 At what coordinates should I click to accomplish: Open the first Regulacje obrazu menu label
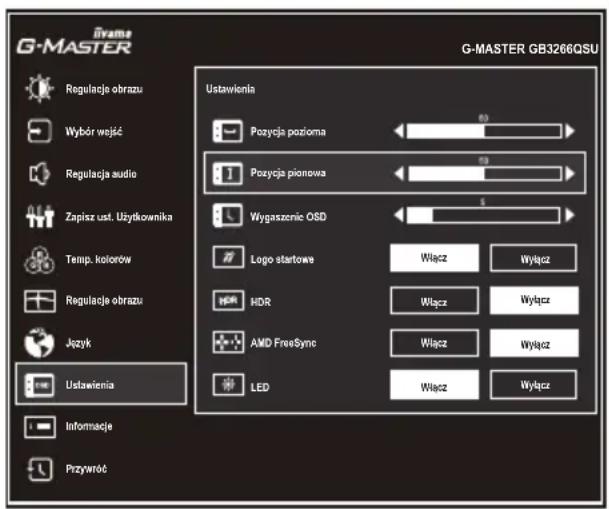(104, 89)
